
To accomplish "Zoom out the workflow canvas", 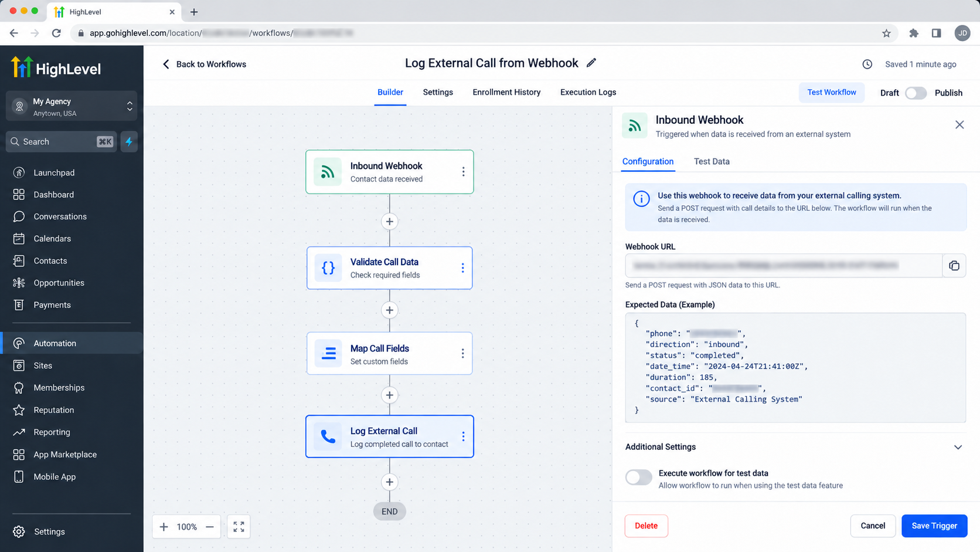I will [x=210, y=527].
